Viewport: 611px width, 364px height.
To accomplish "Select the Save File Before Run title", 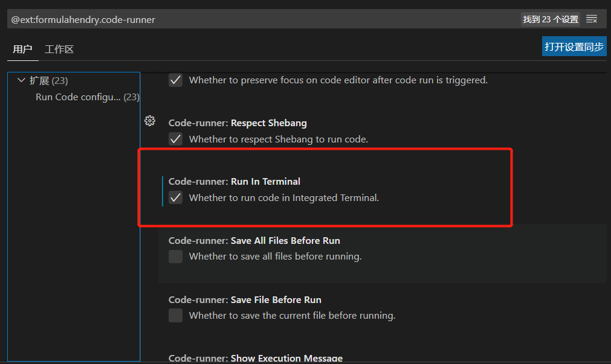I will point(245,299).
